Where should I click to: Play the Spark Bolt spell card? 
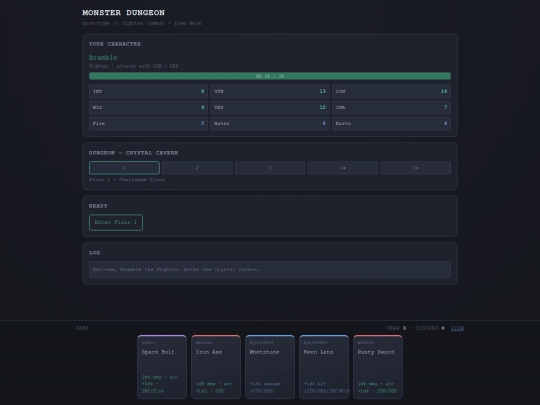click(x=162, y=367)
